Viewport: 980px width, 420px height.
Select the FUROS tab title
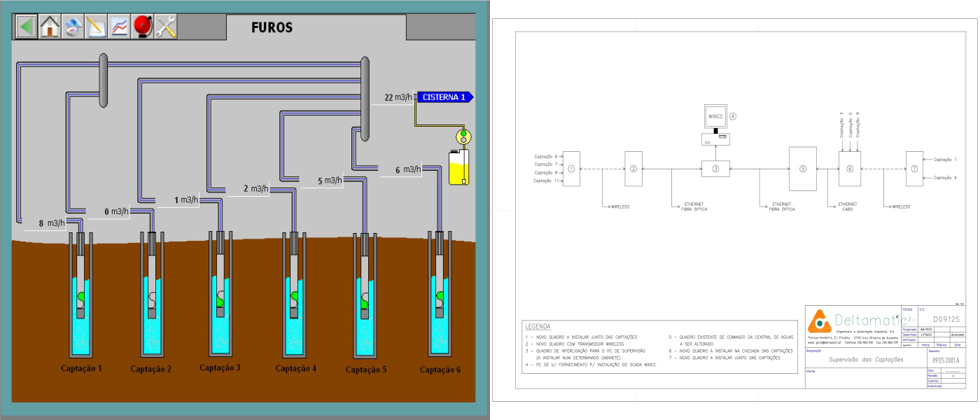(272, 28)
